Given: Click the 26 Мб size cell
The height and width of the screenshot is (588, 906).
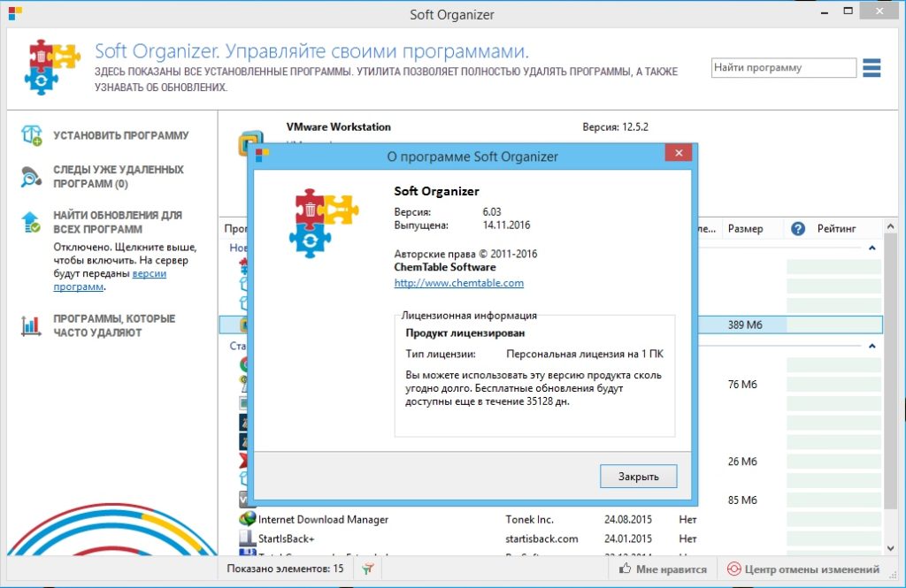Looking at the screenshot, I should (x=742, y=462).
